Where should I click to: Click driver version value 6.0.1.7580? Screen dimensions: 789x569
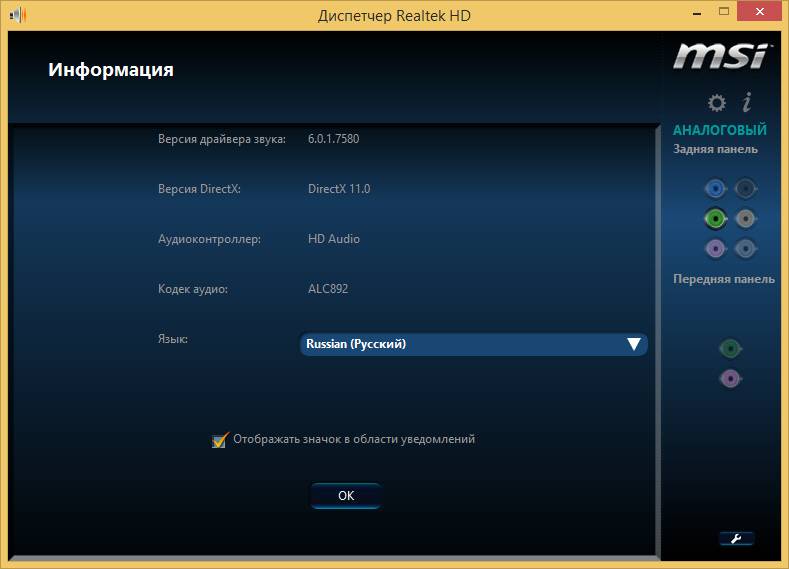(x=334, y=139)
